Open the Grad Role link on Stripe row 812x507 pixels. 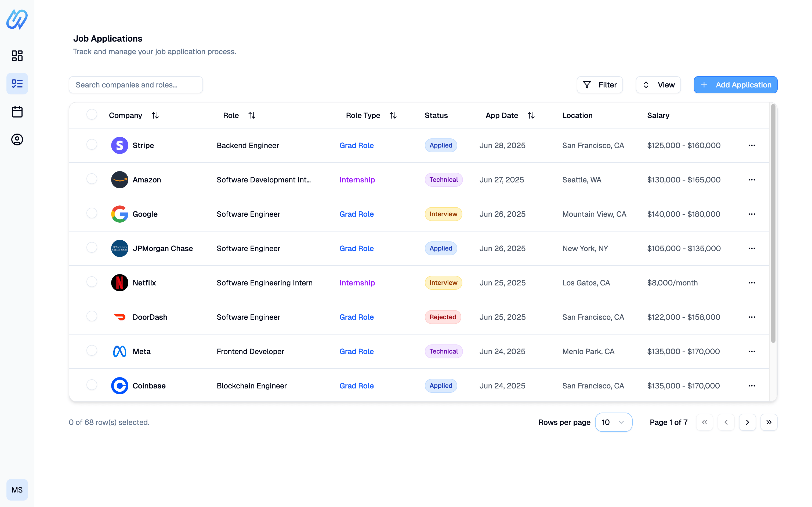356,145
